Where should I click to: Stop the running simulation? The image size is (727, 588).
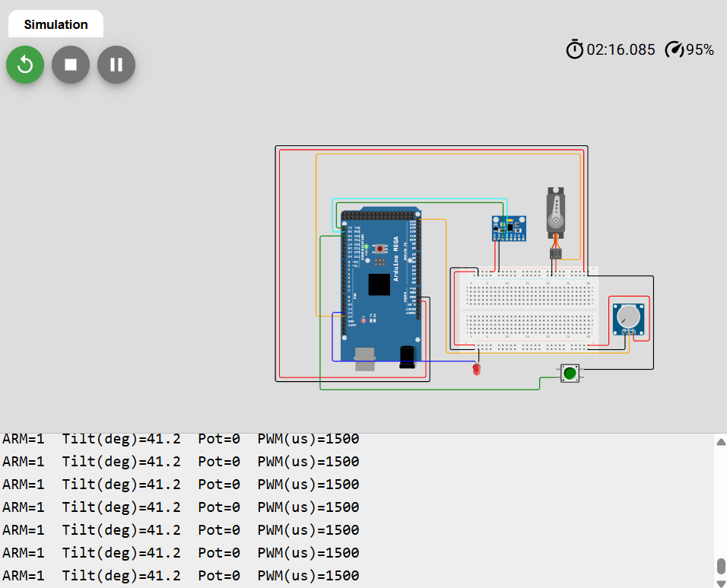click(71, 65)
